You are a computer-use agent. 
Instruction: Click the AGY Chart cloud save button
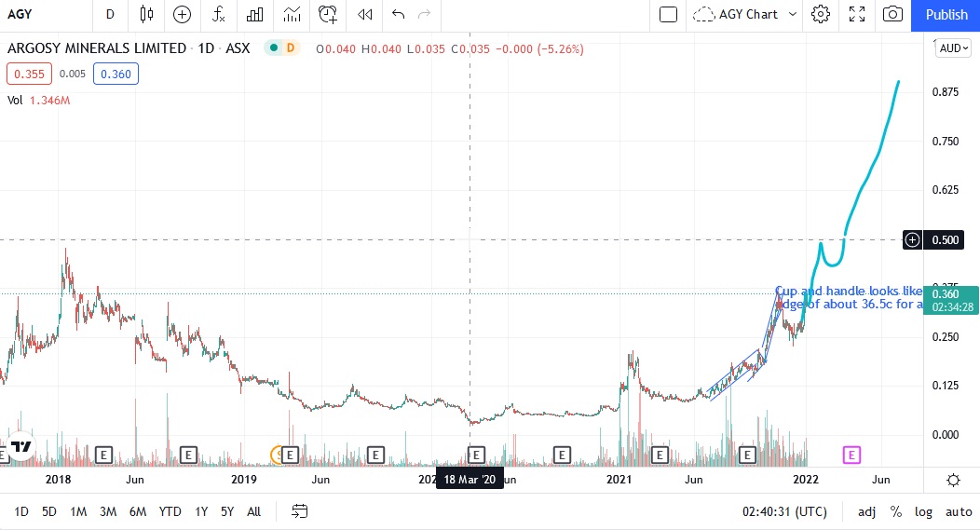[736, 14]
